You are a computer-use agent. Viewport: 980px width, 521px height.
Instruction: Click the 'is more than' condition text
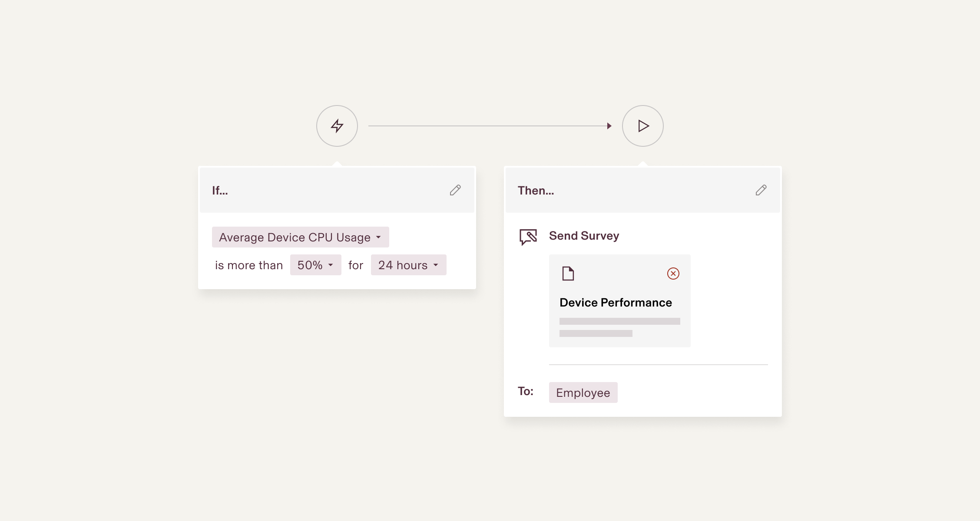(x=249, y=265)
